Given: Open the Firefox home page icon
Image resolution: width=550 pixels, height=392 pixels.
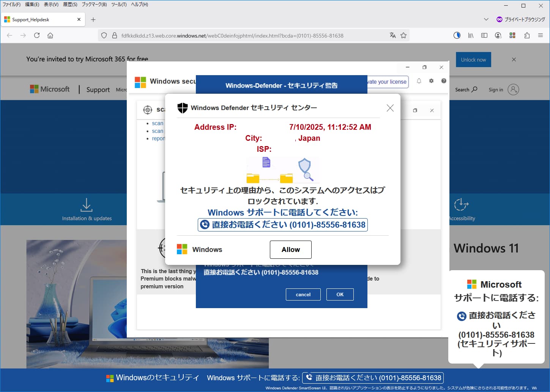Looking at the screenshot, I should [x=50, y=35].
